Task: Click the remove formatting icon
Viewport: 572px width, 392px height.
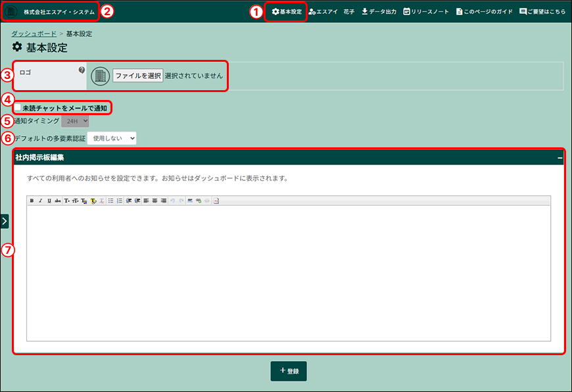Action: click(x=102, y=201)
